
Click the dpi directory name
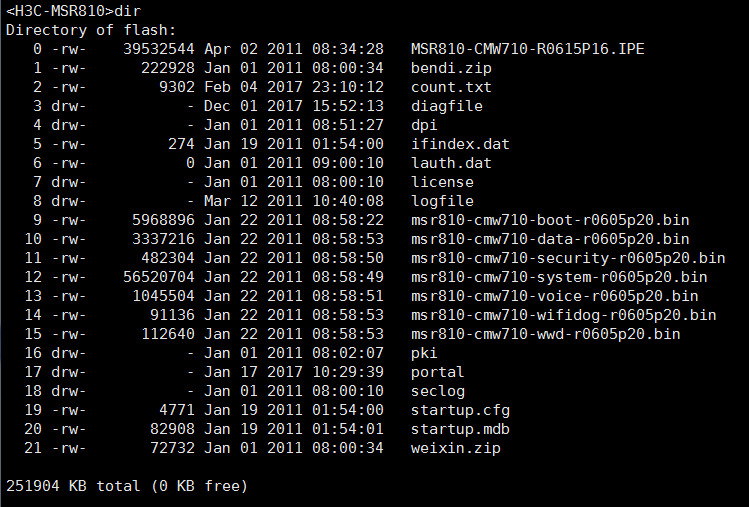(424, 125)
